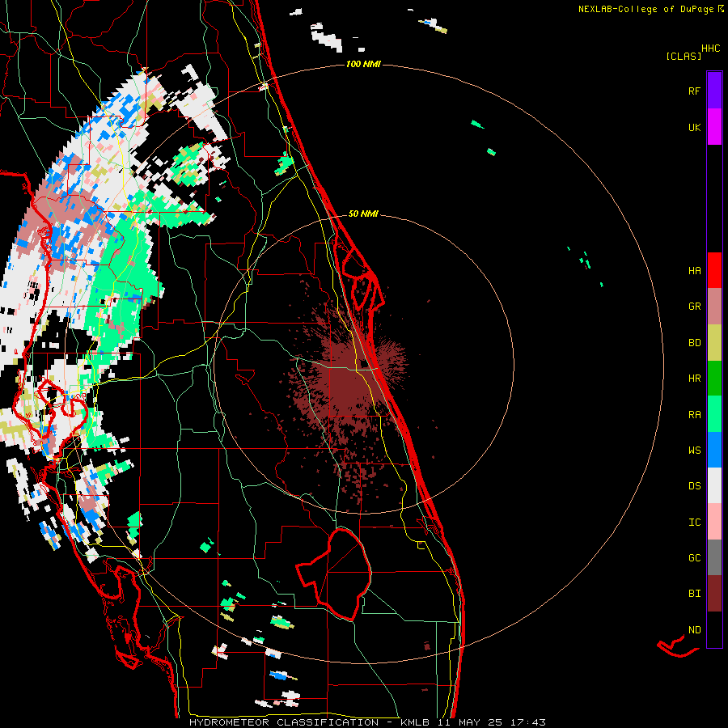
Task: Click the GR dusty pink swatch
Action: coord(714,307)
